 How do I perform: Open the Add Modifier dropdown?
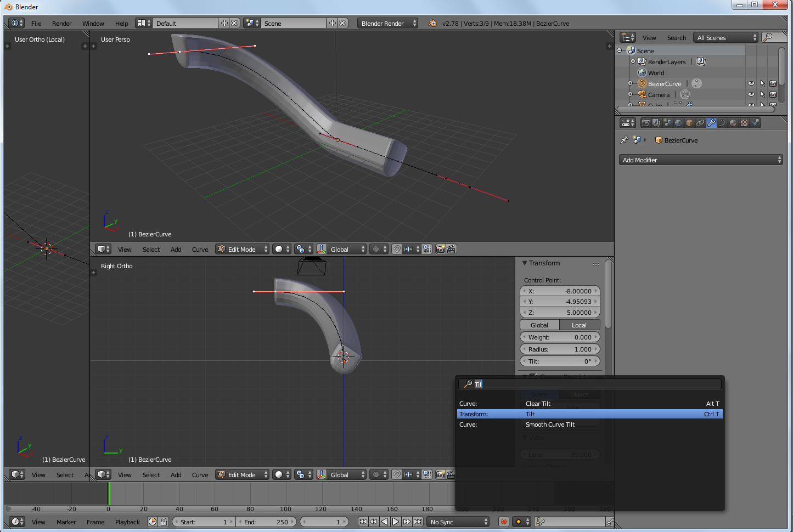coord(701,160)
